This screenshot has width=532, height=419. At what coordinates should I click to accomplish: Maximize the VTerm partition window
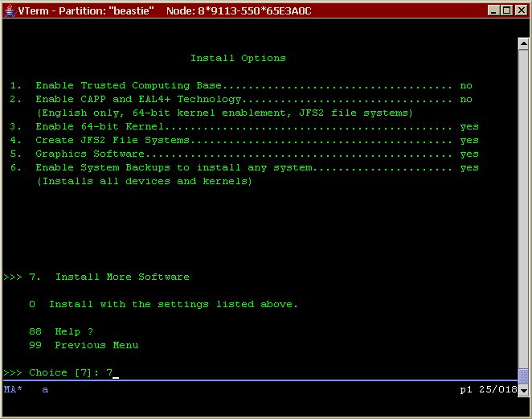click(505, 10)
